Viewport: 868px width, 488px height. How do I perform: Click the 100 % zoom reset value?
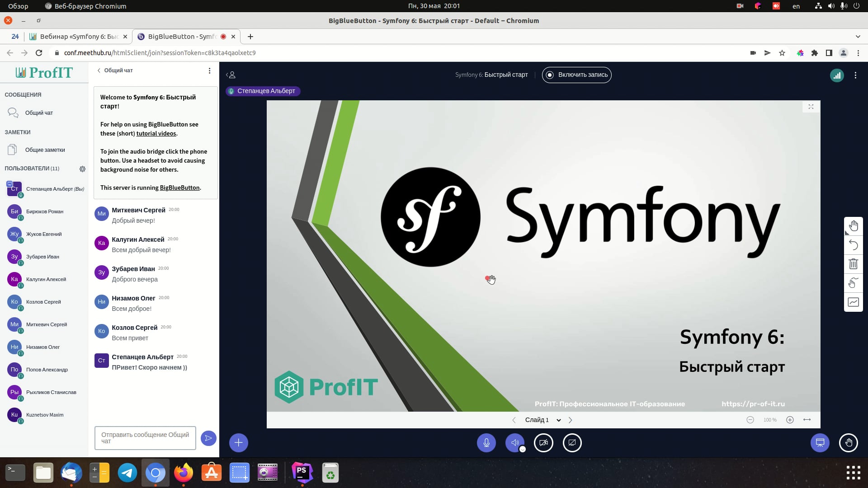pyautogui.click(x=770, y=420)
